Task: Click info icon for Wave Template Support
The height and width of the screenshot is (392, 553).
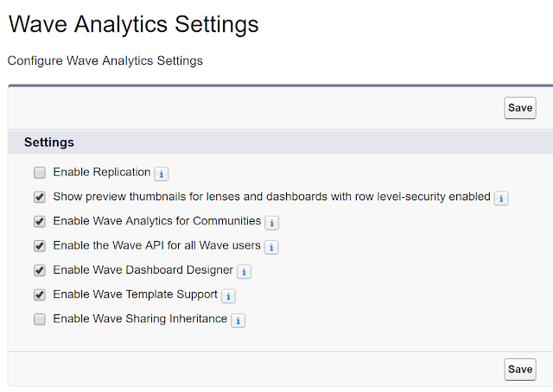Action: (228, 296)
